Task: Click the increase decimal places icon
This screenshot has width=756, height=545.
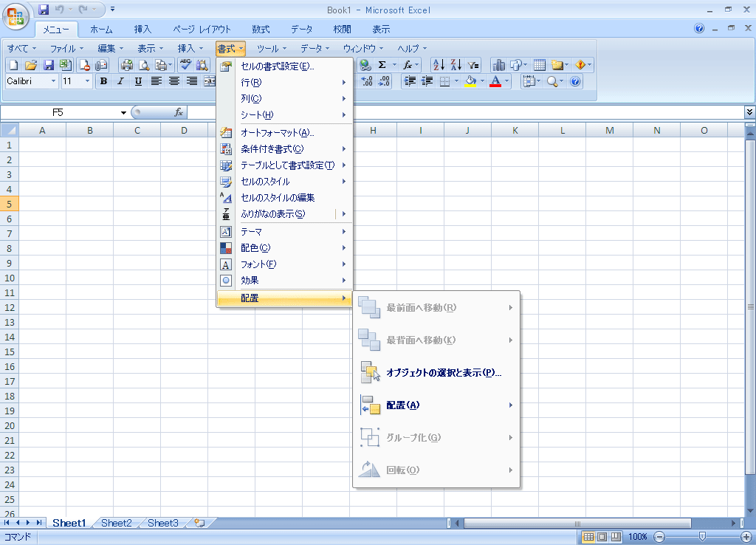Action: tap(367, 81)
